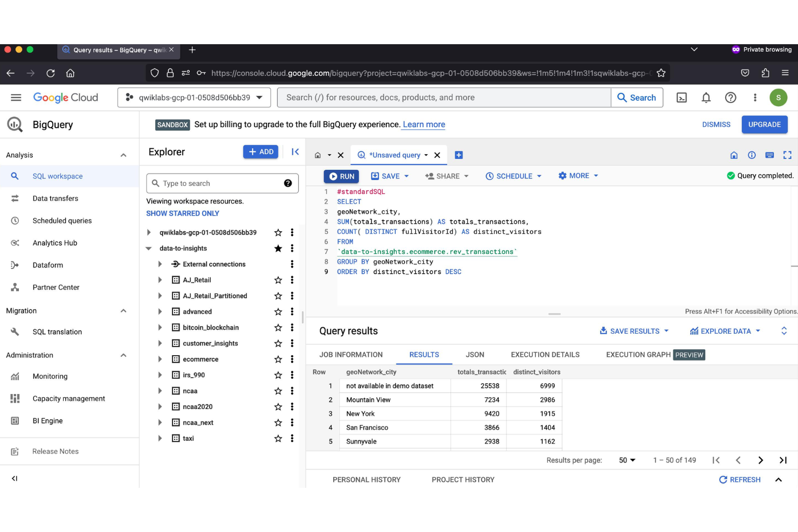Open the home tab icon in editor
The height and width of the screenshot is (532, 798).
(318, 155)
